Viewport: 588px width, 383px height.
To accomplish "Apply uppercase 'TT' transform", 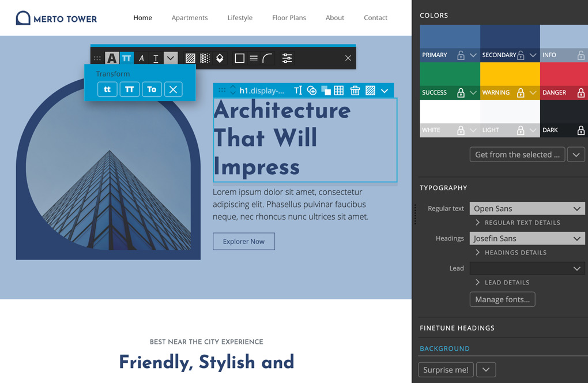I will (129, 89).
